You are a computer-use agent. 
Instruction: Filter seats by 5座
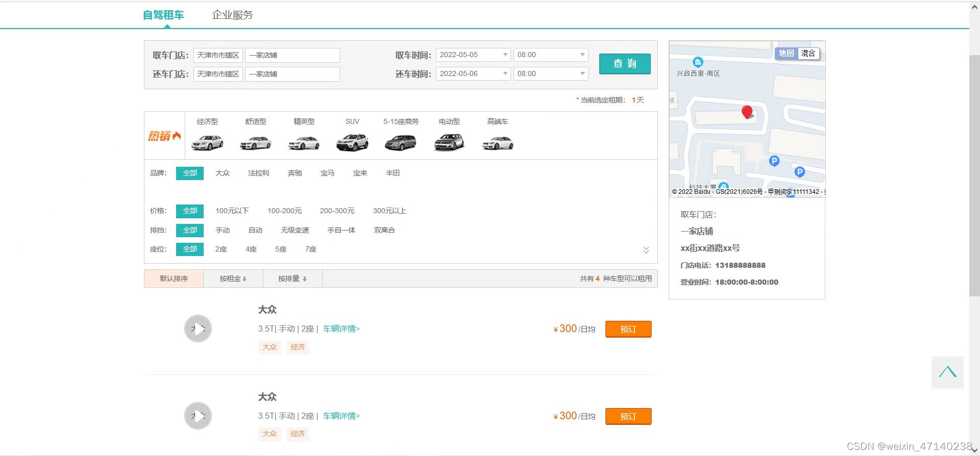click(x=281, y=249)
